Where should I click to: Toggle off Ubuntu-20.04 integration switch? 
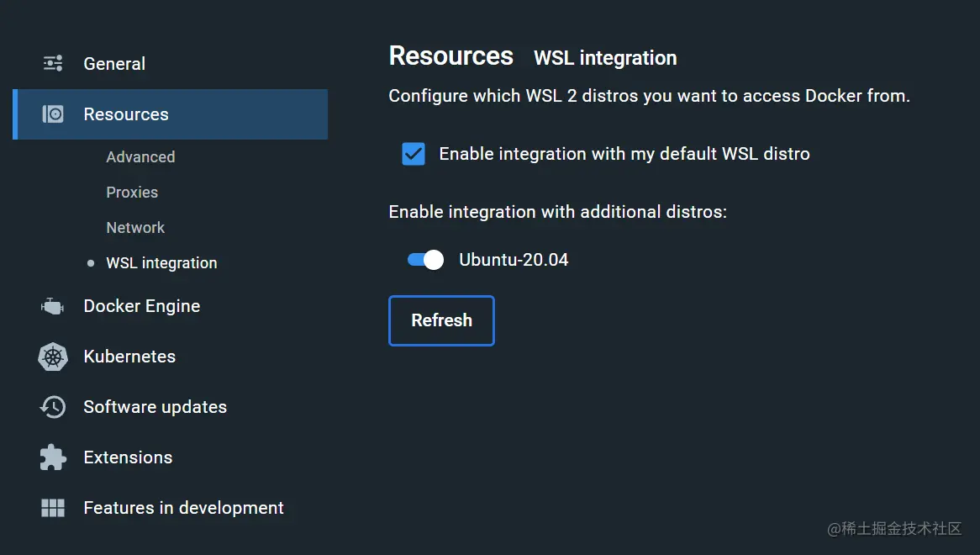[x=425, y=260]
